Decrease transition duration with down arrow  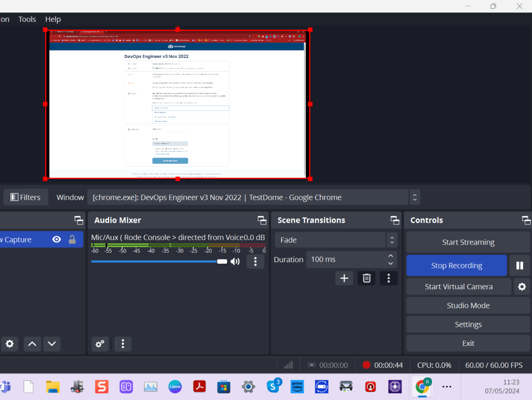click(x=391, y=264)
